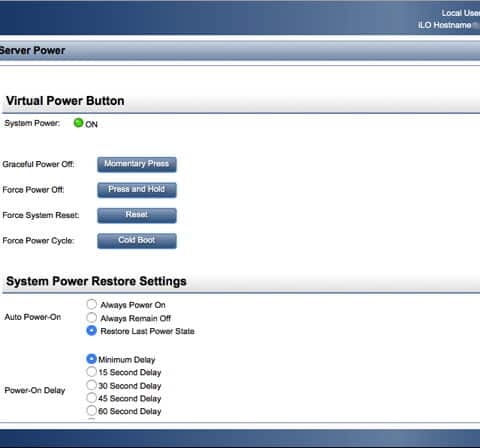
Task: Select Always Power On radio option
Action: tap(92, 304)
